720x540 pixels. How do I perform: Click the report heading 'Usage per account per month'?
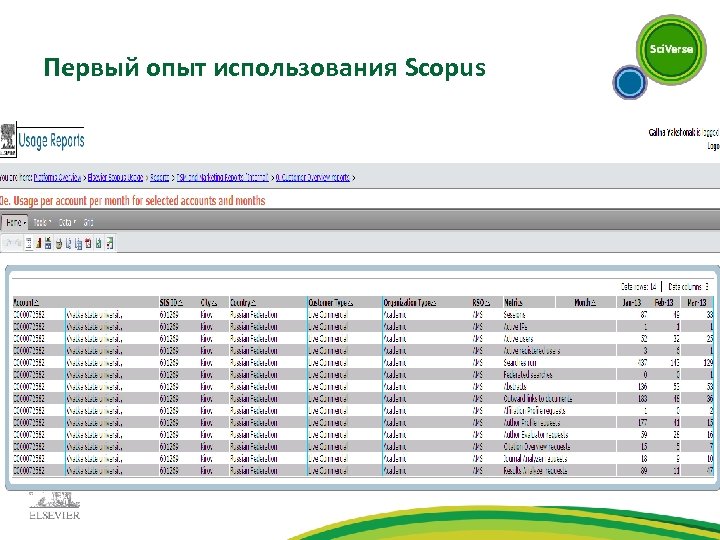click(132, 201)
